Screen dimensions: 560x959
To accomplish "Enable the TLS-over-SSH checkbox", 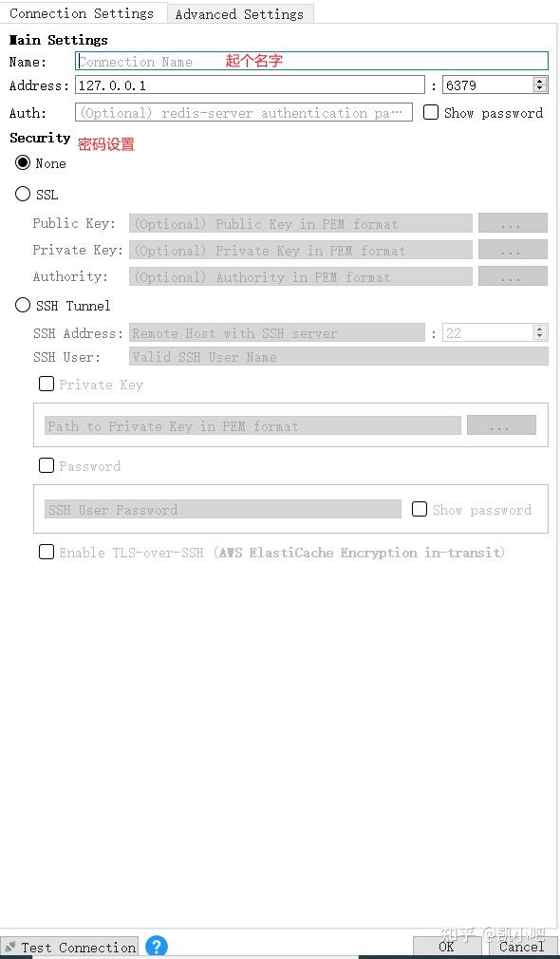I will (x=47, y=552).
